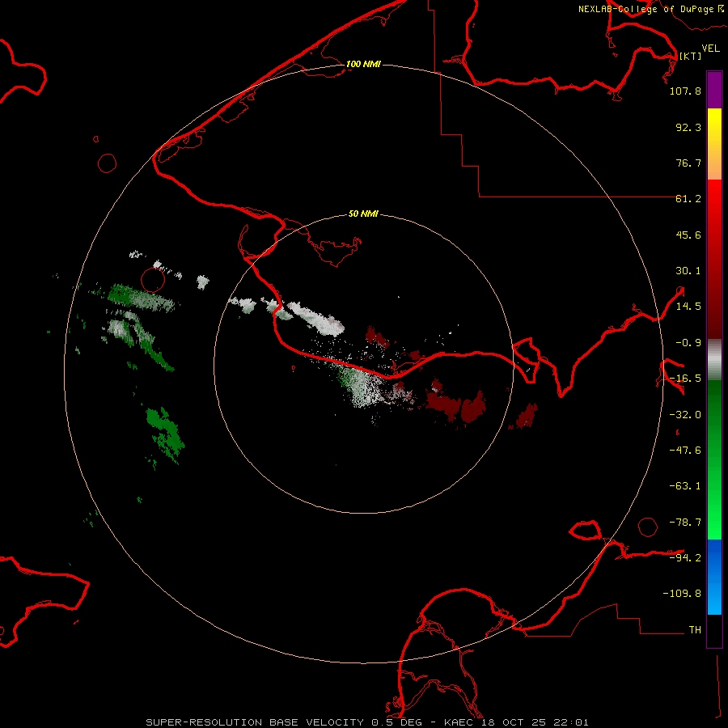
Task: Click the Super-Resolution Base Velocity caption
Action: (x=367, y=722)
